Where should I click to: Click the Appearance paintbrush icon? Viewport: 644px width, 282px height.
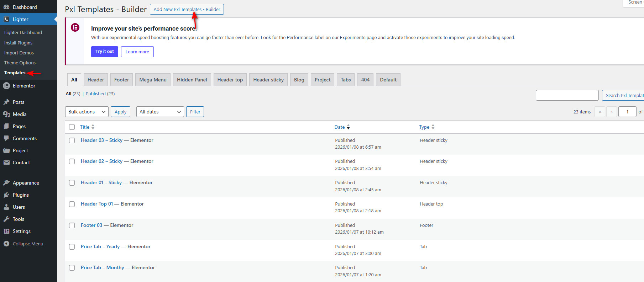click(6, 183)
